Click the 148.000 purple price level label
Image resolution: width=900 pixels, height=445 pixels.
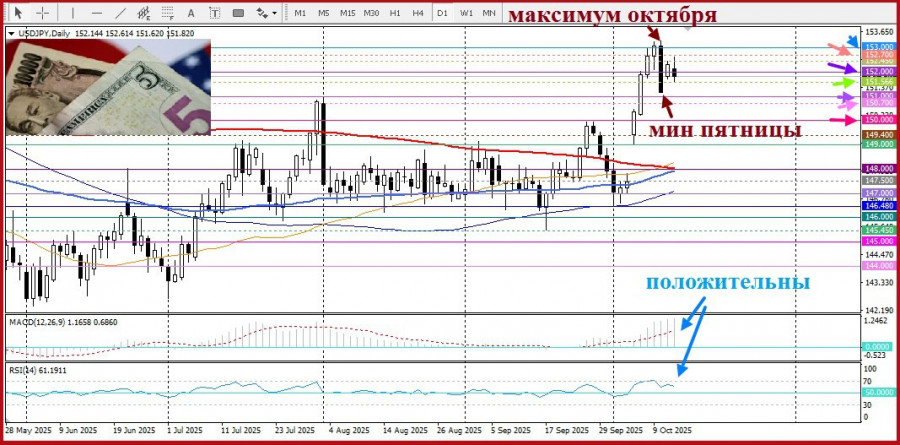[x=879, y=169]
